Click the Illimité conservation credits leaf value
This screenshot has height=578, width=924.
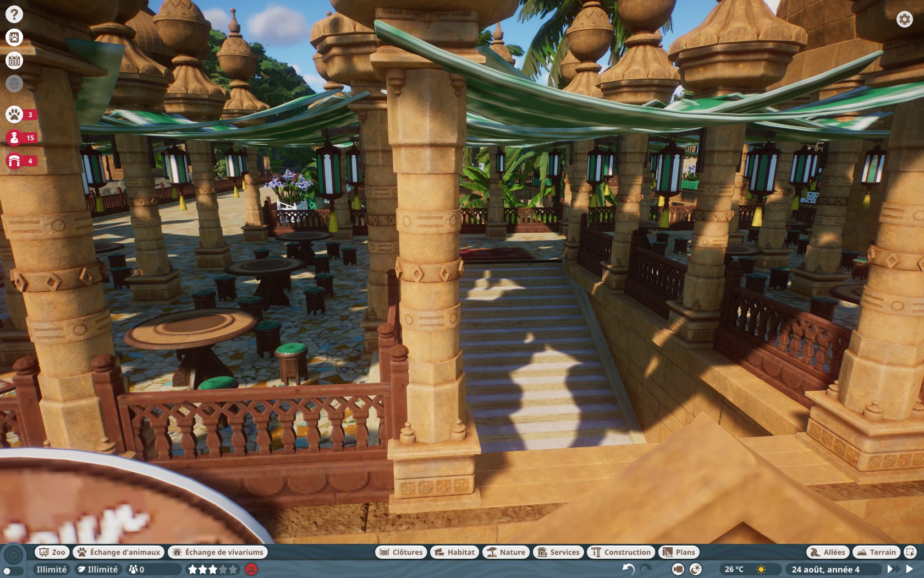click(x=98, y=569)
